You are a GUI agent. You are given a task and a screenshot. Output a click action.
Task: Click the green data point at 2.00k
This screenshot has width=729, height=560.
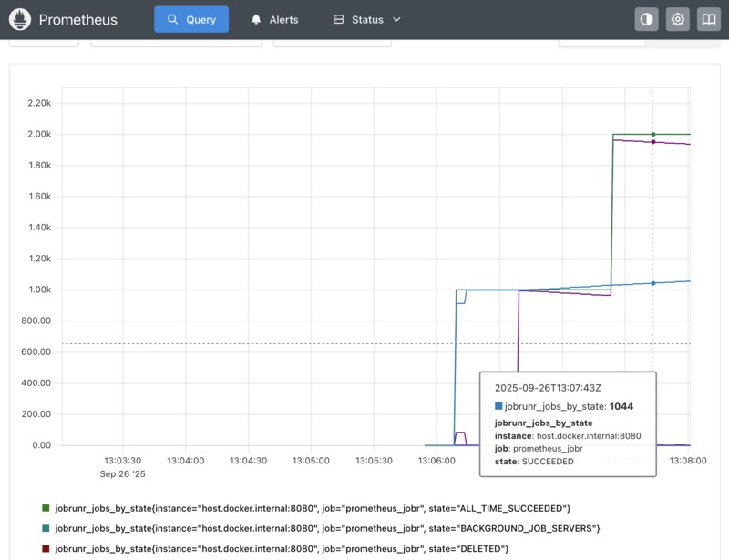652,134
